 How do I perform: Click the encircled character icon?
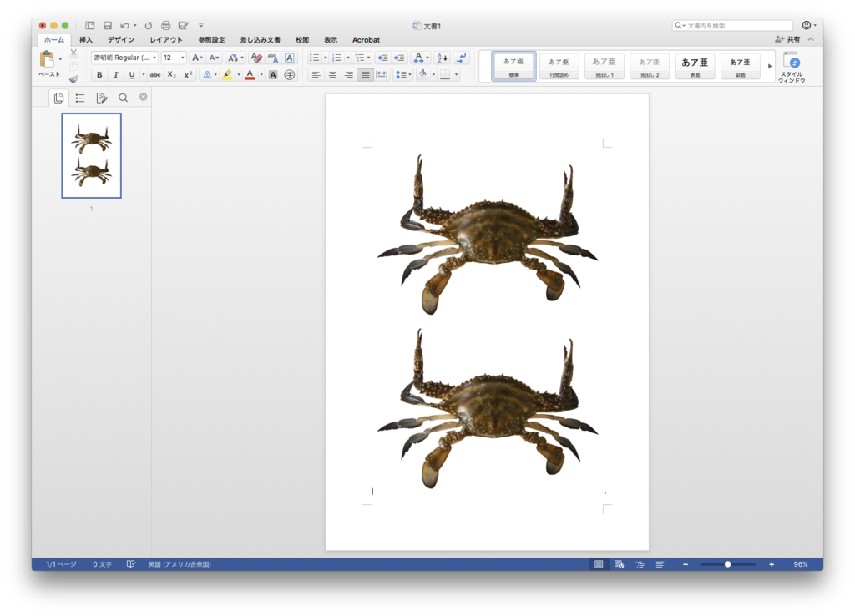point(290,74)
